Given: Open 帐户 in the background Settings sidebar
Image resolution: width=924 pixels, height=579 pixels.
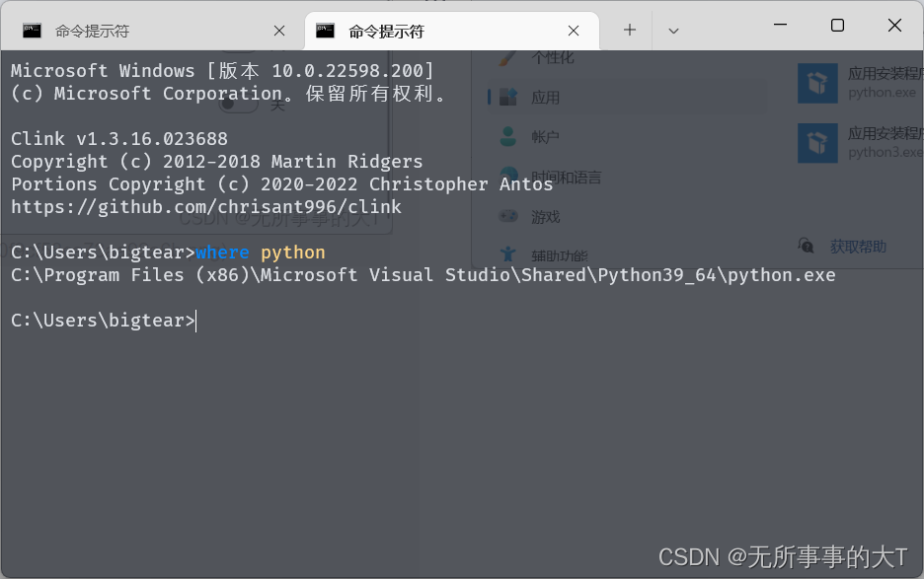Looking at the screenshot, I should point(545,137).
